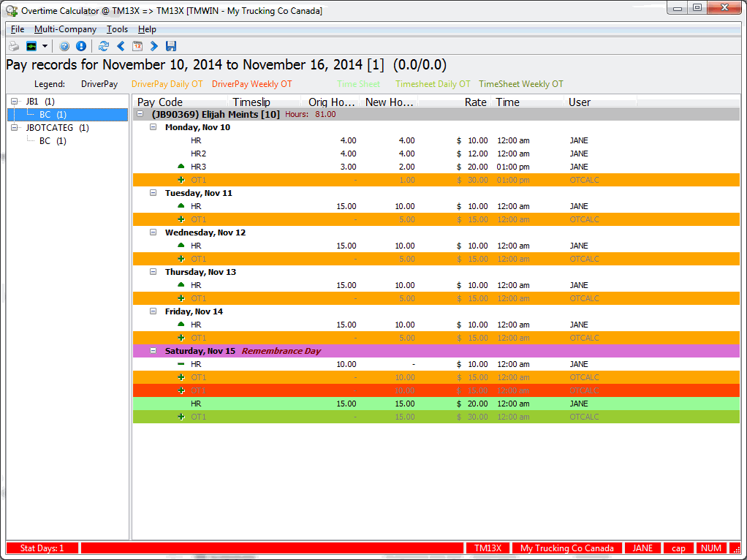Click the blue exclamation info icon
Viewport: 747px width, 560px height.
click(80, 46)
